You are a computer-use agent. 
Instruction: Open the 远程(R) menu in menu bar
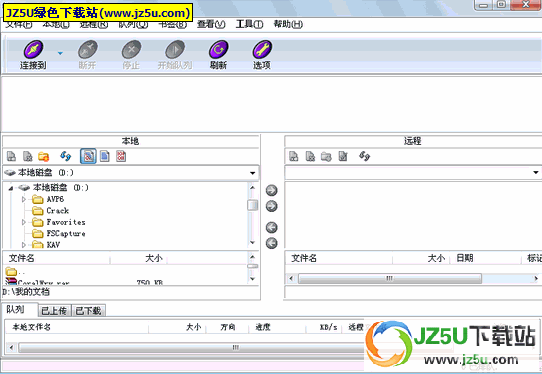pyautogui.click(x=94, y=24)
